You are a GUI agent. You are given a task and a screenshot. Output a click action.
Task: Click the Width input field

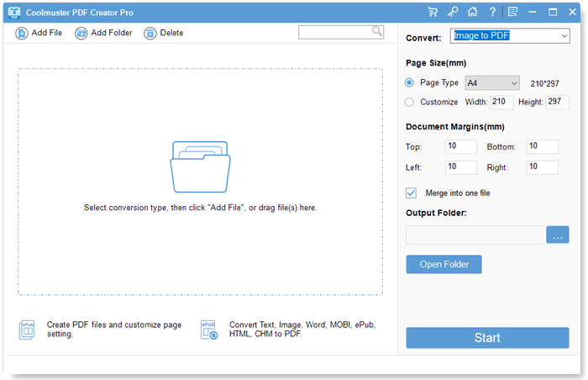[501, 102]
